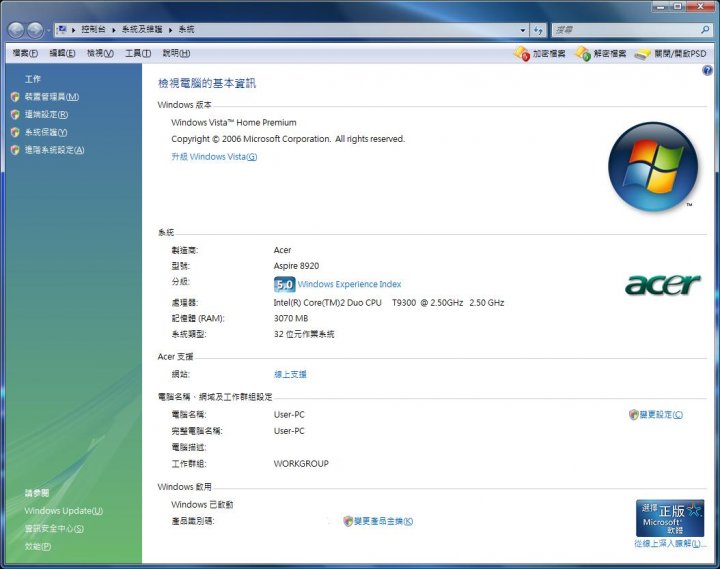Click the blue help question mark icon
Image resolution: width=720 pixels, height=569 pixels.
pyautogui.click(x=707, y=70)
